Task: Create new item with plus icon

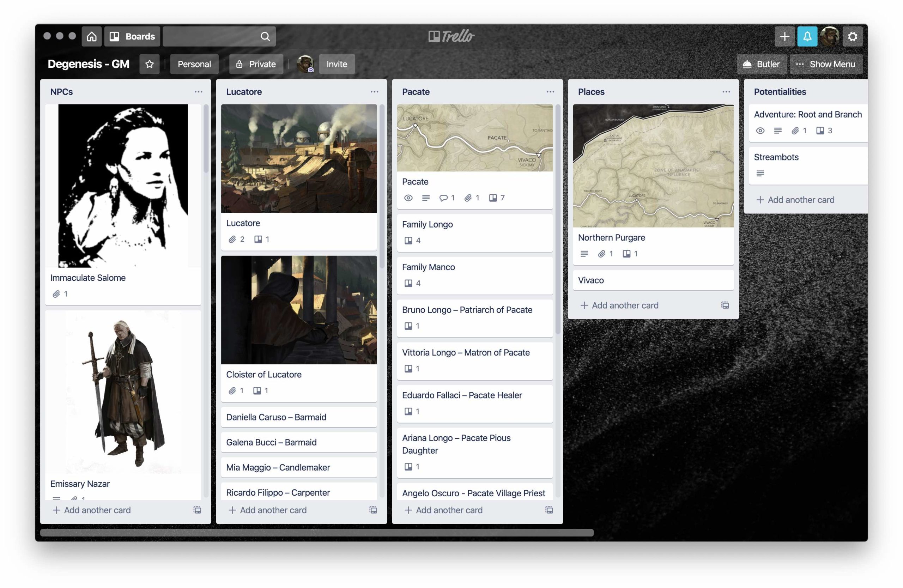Action: (x=784, y=36)
